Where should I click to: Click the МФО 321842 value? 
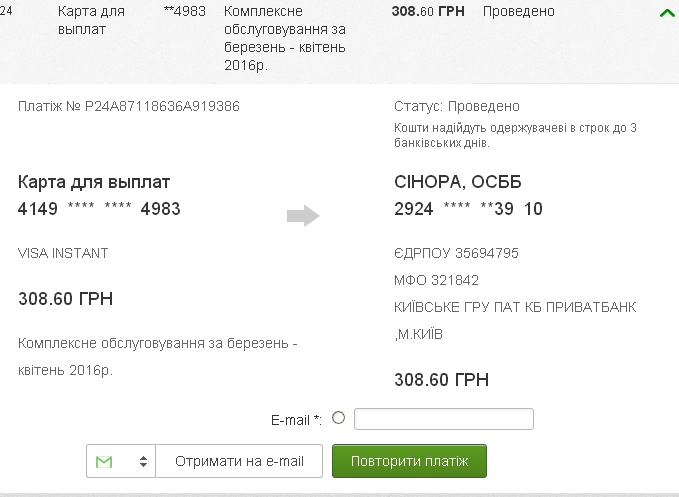coord(436,280)
